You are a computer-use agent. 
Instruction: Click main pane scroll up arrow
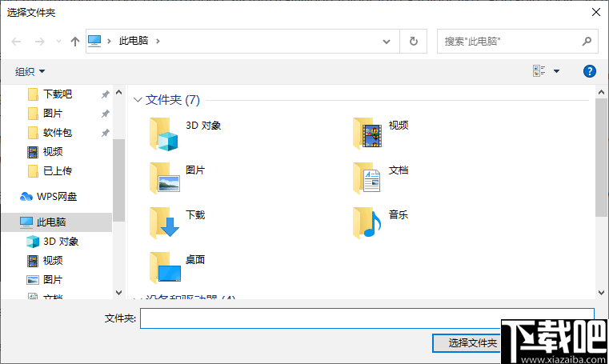pyautogui.click(x=601, y=92)
